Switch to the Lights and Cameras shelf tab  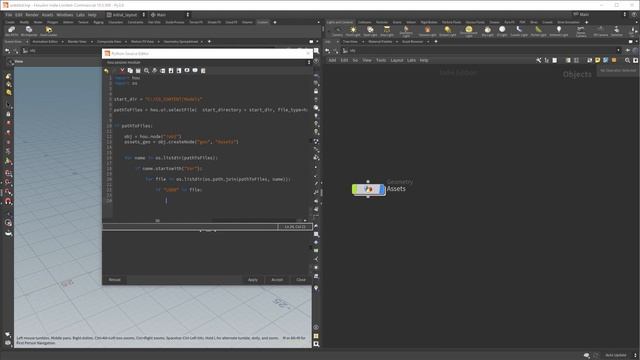point(340,22)
